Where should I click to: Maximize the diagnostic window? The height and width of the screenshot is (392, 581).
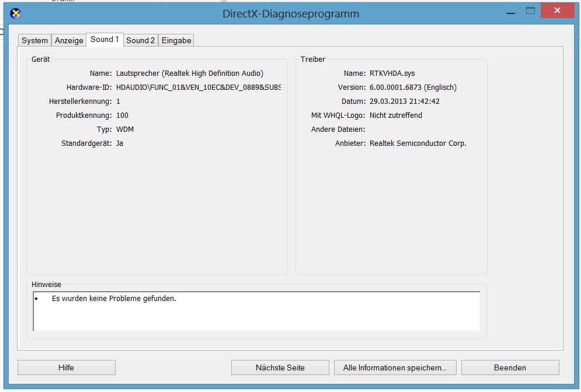point(530,10)
